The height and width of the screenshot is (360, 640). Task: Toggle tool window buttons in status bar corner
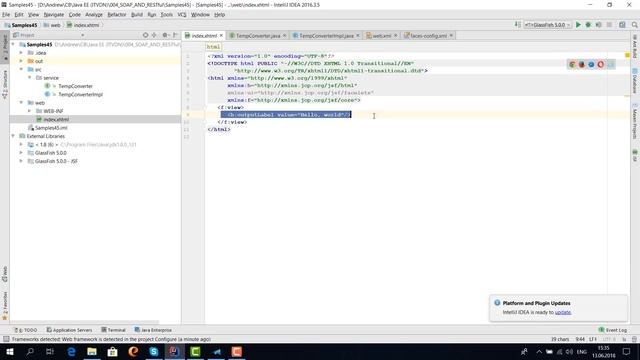pos(6,339)
